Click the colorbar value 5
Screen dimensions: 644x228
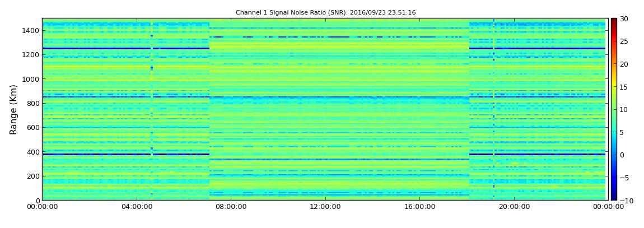click(622, 132)
